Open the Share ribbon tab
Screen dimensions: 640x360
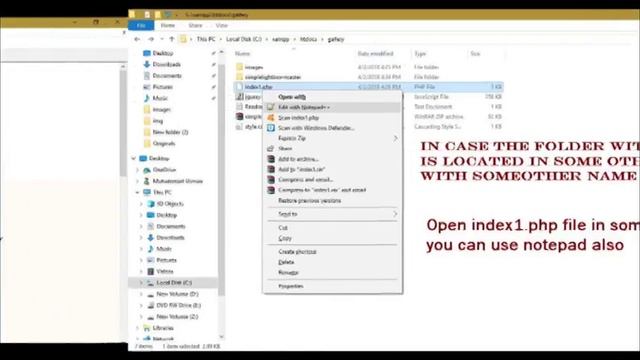coord(195,25)
